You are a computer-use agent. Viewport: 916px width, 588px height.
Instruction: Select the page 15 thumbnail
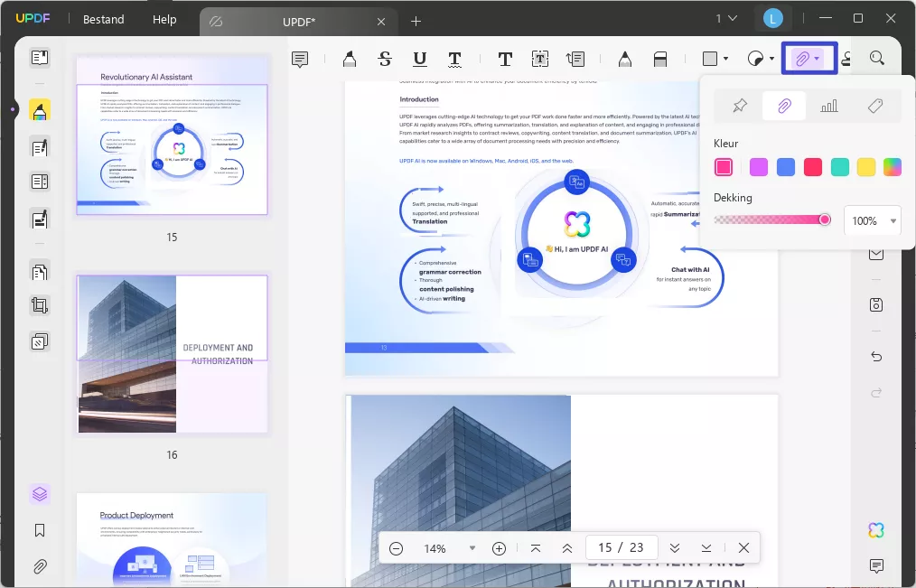(172, 135)
